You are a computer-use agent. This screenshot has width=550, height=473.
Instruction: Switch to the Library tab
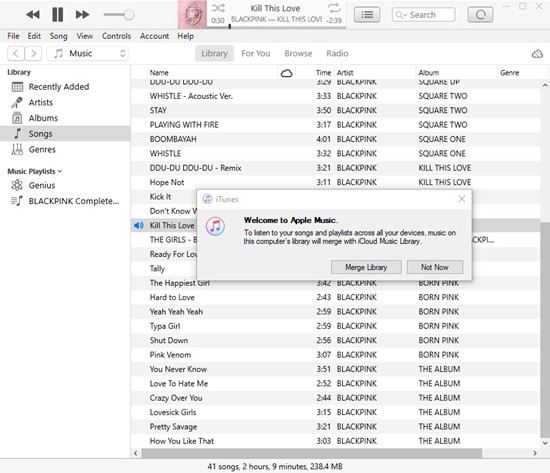[214, 54]
